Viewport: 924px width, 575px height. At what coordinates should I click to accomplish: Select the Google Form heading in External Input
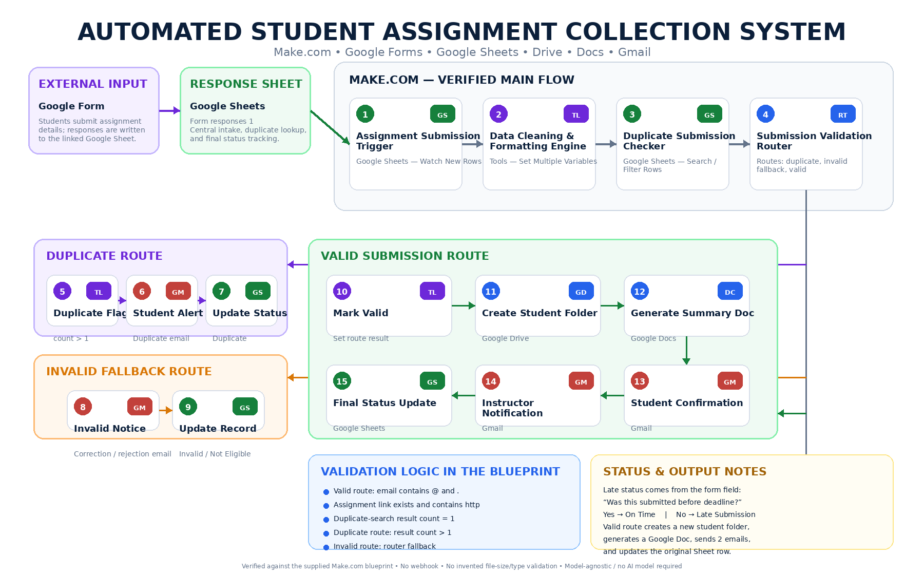71,106
